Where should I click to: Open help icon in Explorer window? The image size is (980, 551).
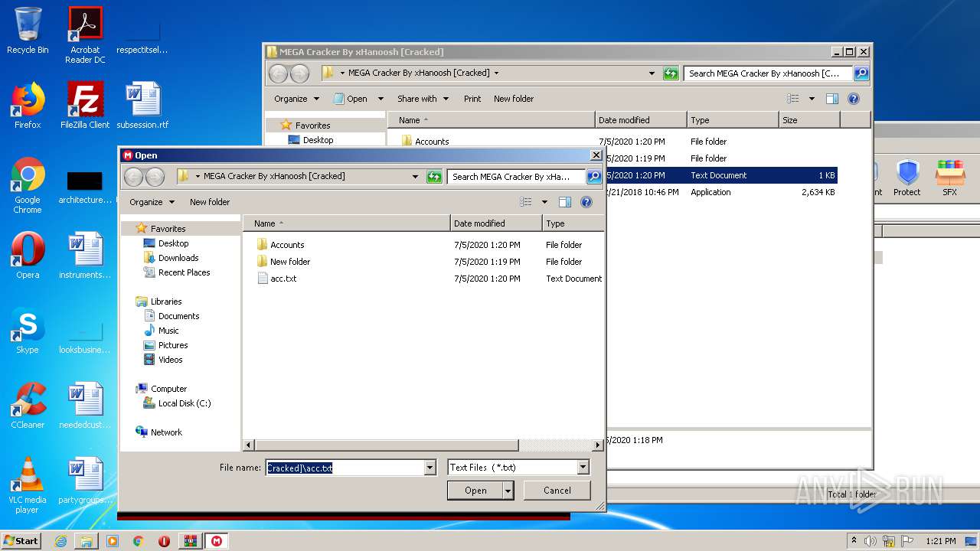click(x=854, y=99)
